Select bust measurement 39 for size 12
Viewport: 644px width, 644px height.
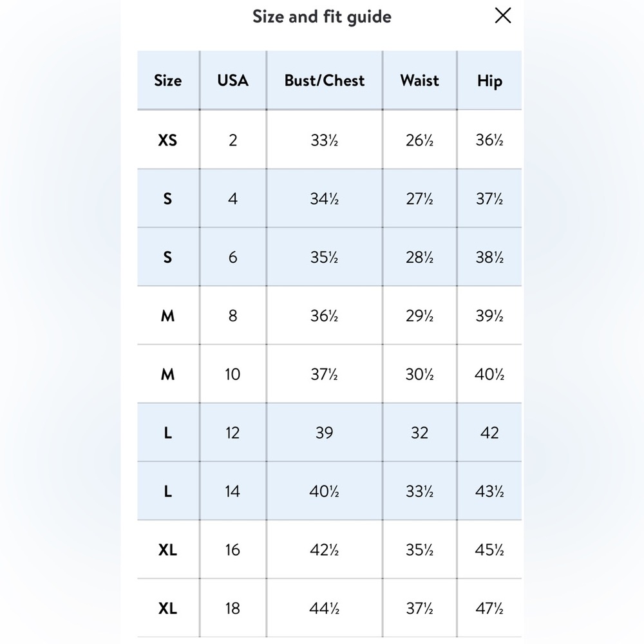click(325, 433)
